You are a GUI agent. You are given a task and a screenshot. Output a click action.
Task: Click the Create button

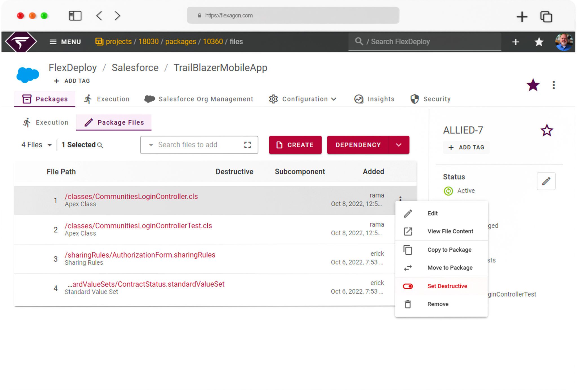tap(295, 145)
